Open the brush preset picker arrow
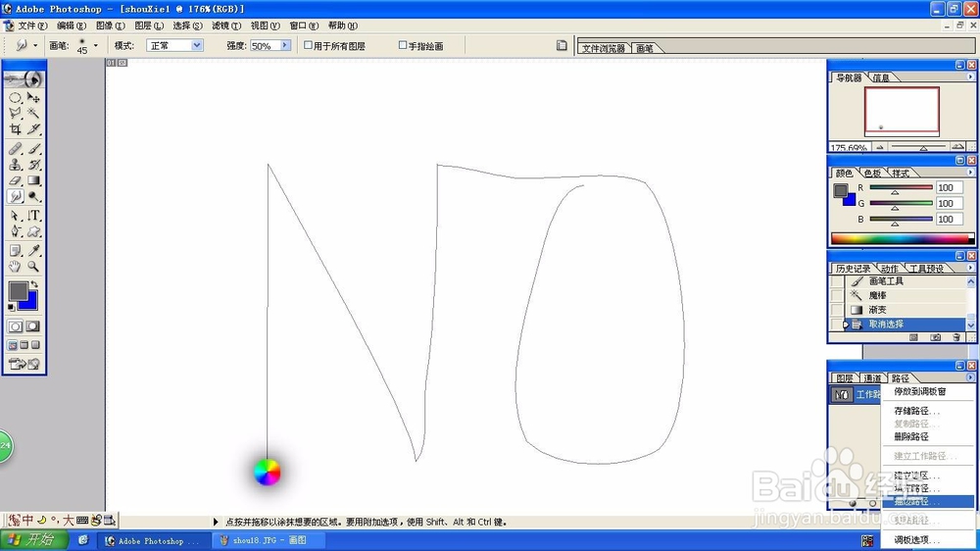This screenshot has width=980, height=551. 96,45
